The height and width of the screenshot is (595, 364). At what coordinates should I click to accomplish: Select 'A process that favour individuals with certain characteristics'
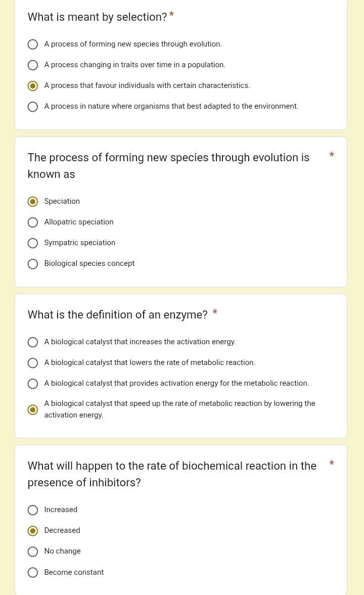tap(33, 85)
